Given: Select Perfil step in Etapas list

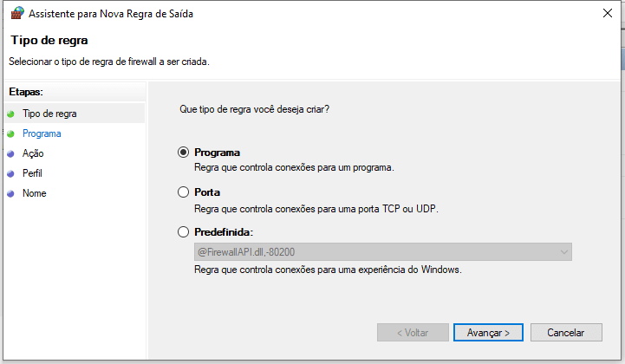Looking at the screenshot, I should [32, 173].
